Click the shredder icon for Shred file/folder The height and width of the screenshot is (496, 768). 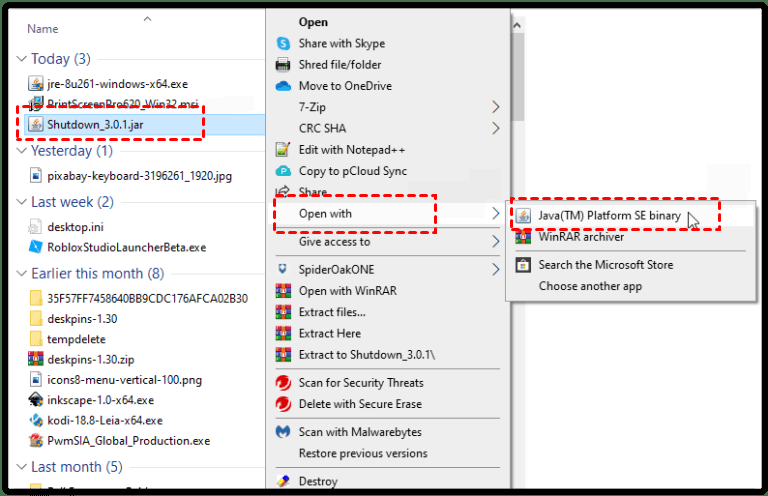tap(283, 65)
